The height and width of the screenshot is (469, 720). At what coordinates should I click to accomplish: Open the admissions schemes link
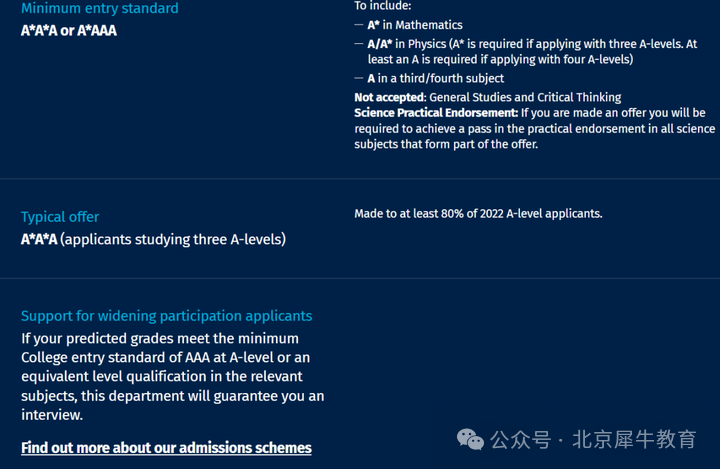click(166, 448)
